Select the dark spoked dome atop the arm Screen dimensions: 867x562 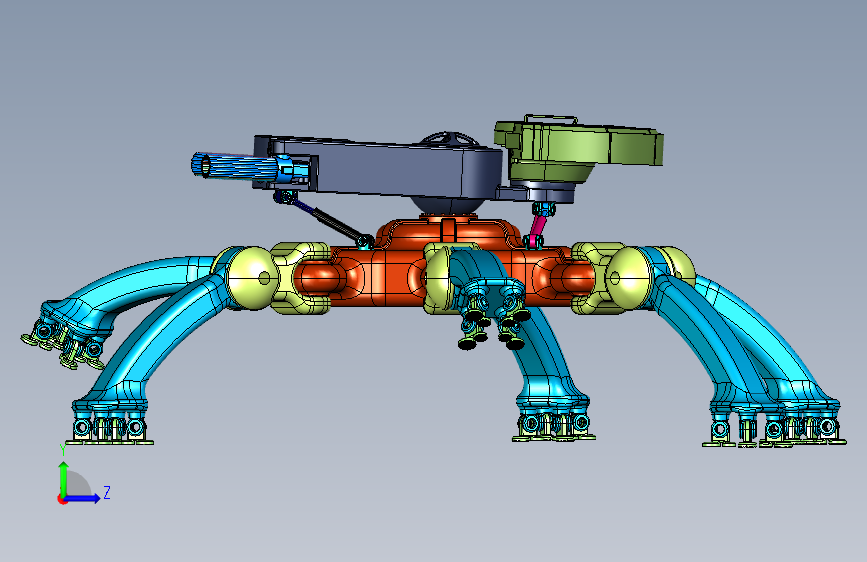449,139
